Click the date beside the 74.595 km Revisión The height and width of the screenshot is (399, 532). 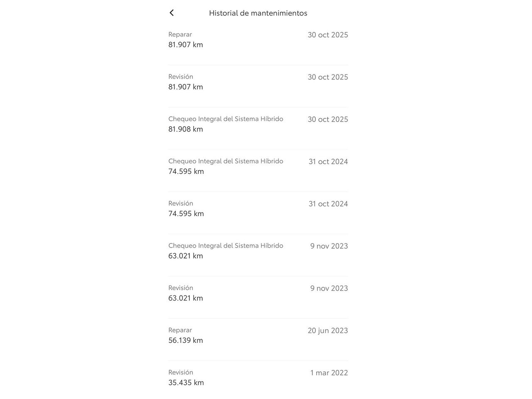(328, 204)
